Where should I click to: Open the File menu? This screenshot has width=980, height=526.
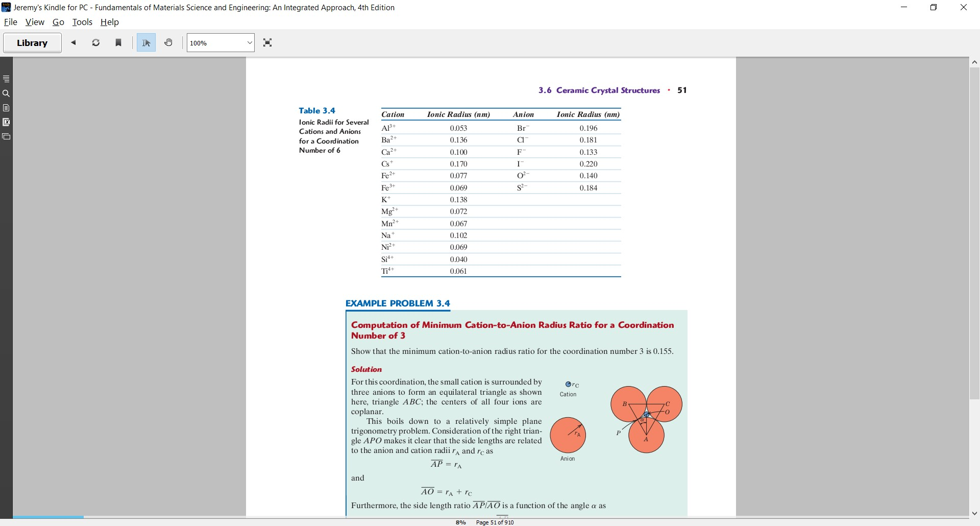pyautogui.click(x=10, y=22)
